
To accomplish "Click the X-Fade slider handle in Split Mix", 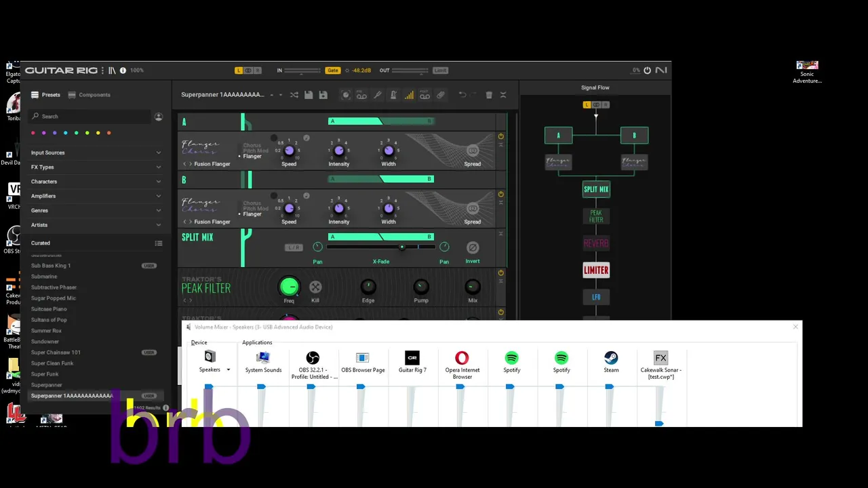I will tap(402, 247).
